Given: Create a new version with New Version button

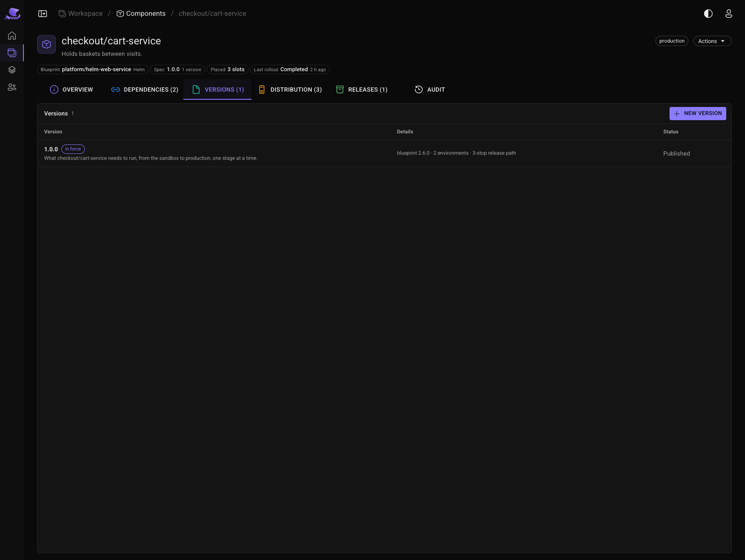Looking at the screenshot, I should coord(698,113).
